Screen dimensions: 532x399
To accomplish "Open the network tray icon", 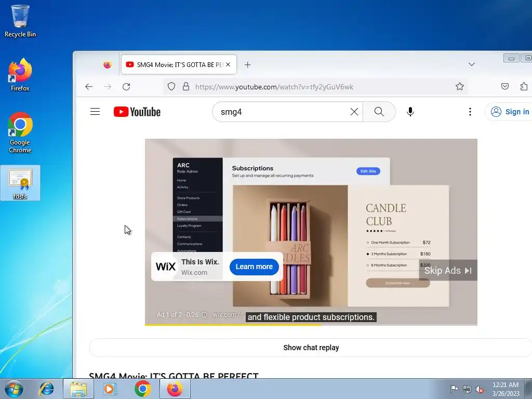I will point(467,389).
